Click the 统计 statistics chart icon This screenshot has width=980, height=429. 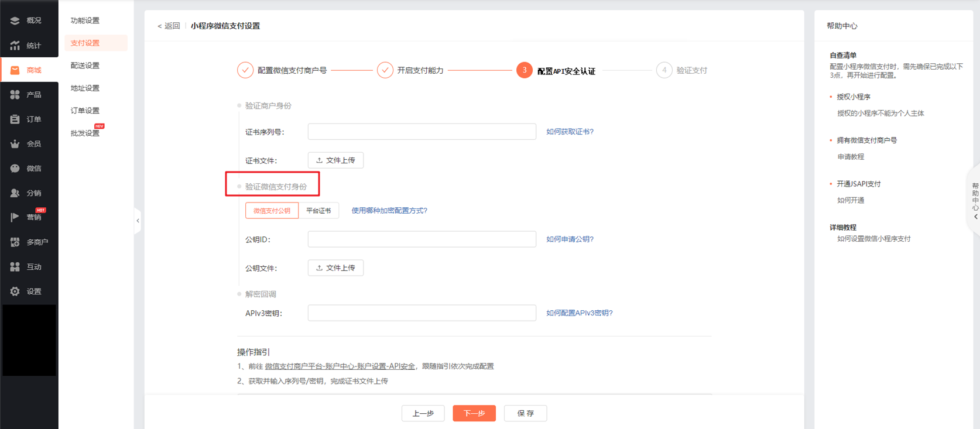(x=15, y=45)
